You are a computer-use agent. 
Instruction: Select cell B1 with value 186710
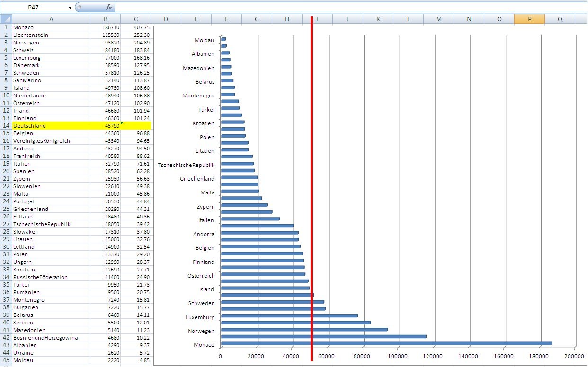pos(105,27)
